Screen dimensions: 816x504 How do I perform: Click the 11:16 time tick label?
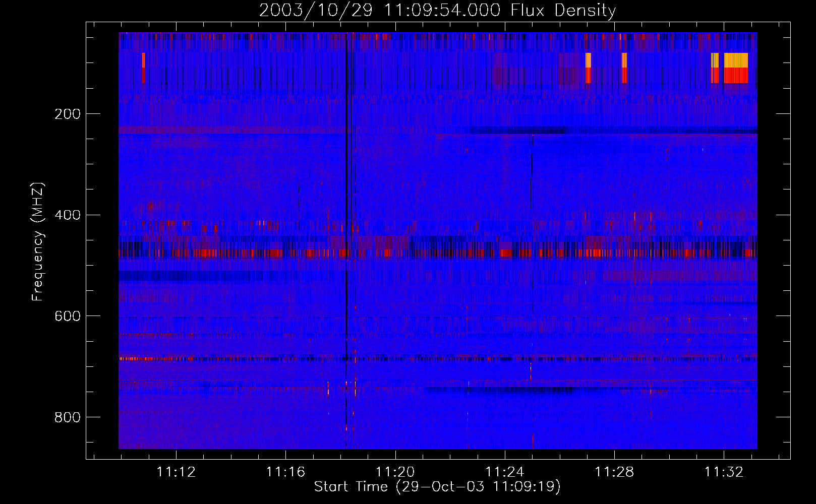(285, 472)
